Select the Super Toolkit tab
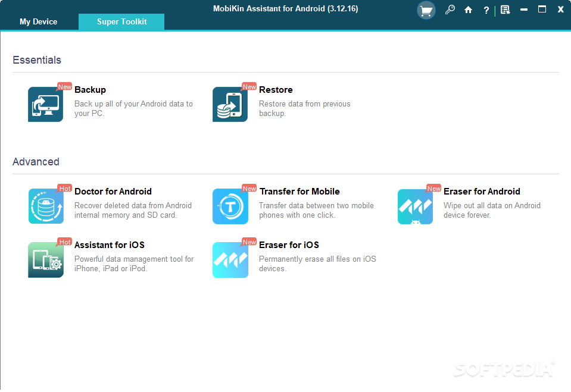Image resolution: width=571 pixels, height=392 pixels. tap(121, 22)
